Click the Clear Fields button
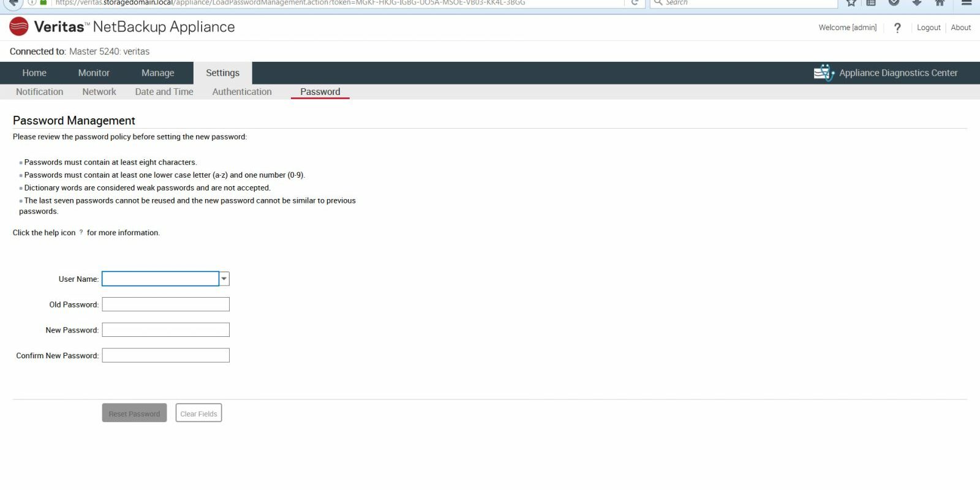Image resolution: width=980 pixels, height=490 pixels. [x=198, y=413]
